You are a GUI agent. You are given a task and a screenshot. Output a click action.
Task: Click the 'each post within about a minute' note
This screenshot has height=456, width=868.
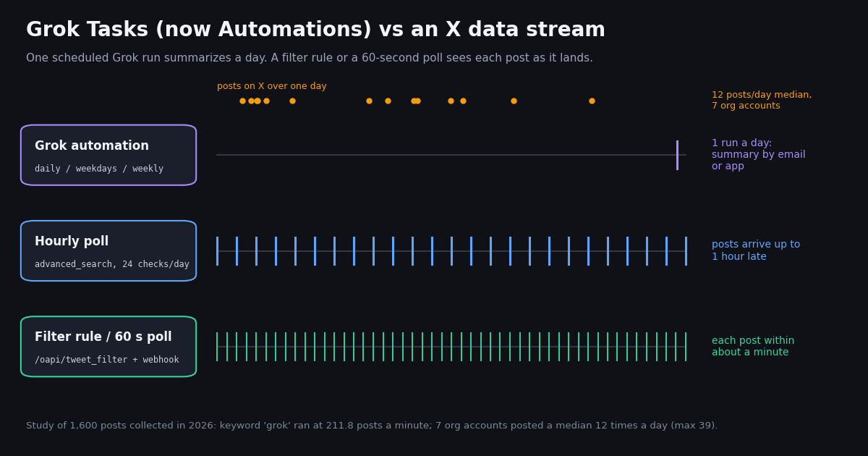753,347
